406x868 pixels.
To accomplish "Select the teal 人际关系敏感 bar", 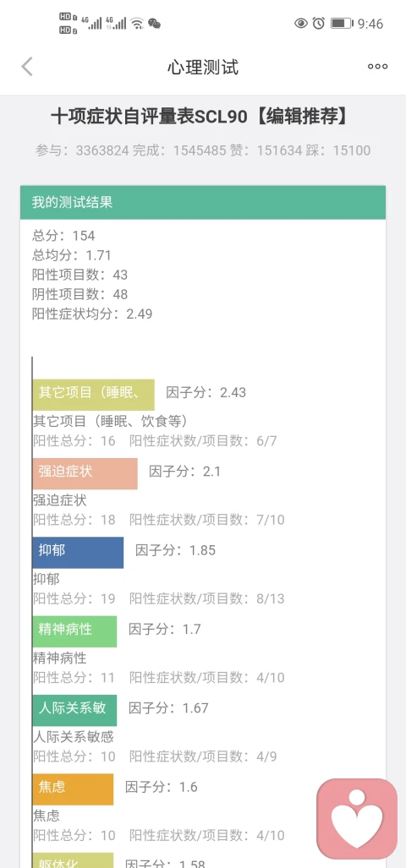I will (74, 710).
